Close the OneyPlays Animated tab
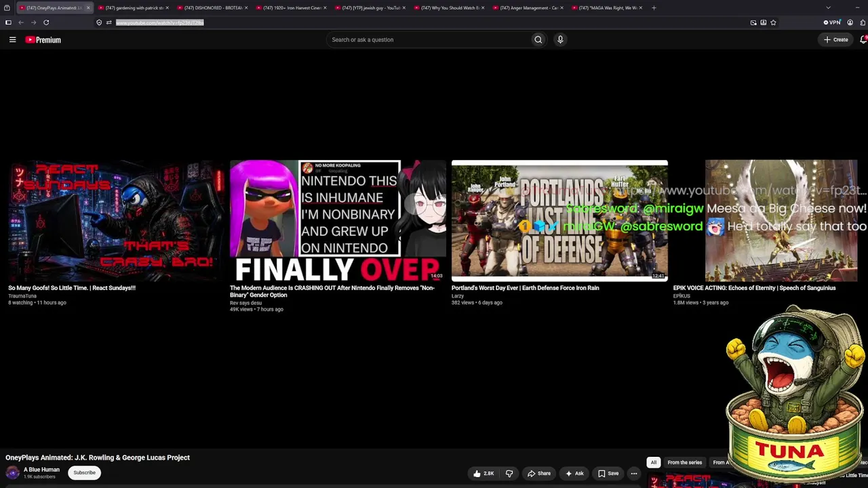This screenshot has height=488, width=868. click(x=88, y=8)
